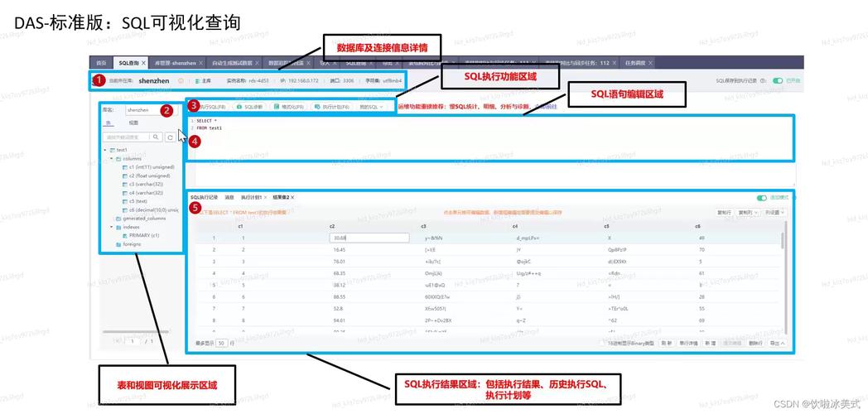Image resolution: width=868 pixels, height=414 pixels.
Task: Click the search magnifier icon in table panel
Action: tap(156, 137)
